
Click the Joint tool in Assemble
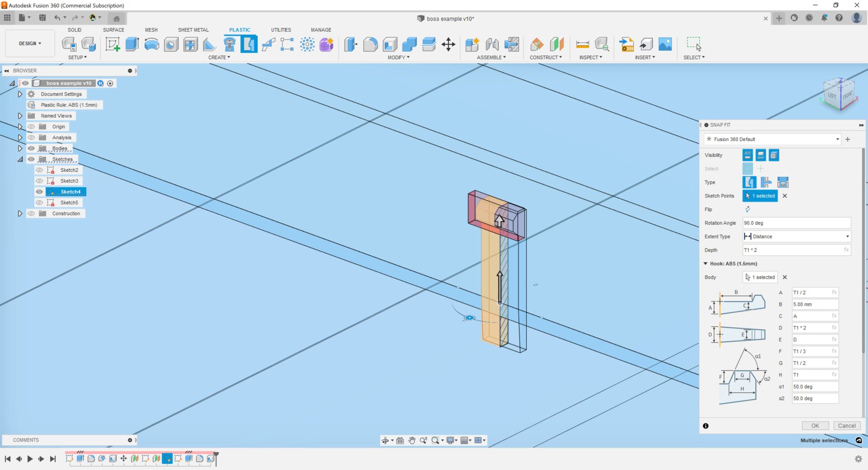tap(492, 44)
